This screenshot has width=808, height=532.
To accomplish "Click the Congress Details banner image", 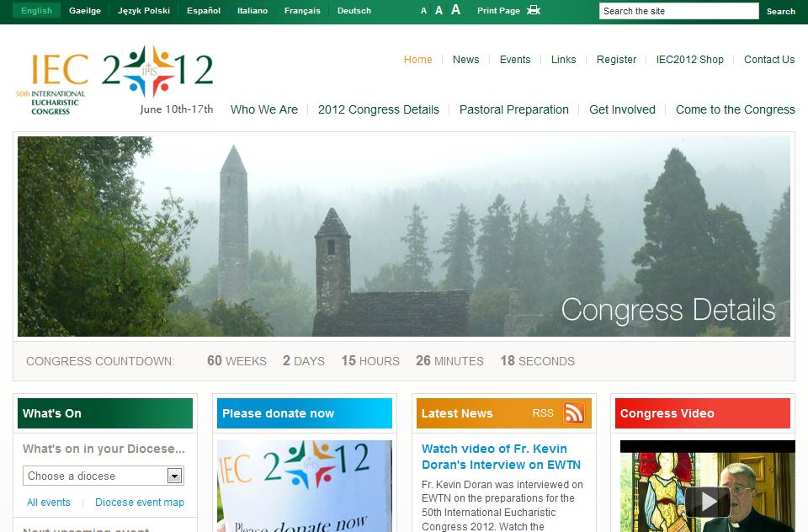I will pos(404,237).
